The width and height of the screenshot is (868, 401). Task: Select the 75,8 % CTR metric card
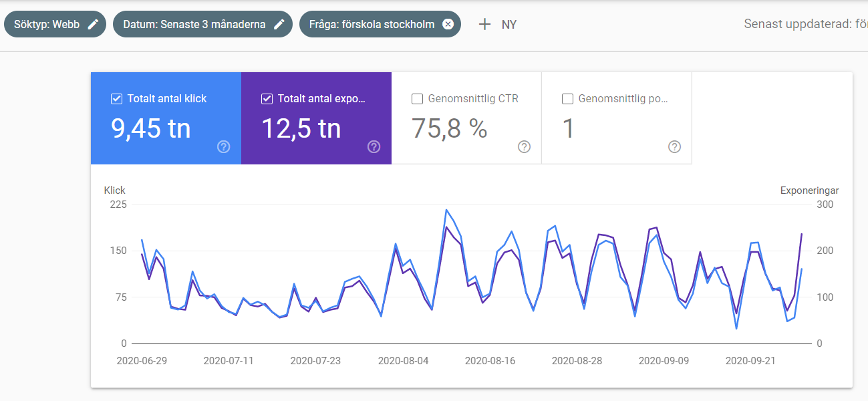point(466,118)
